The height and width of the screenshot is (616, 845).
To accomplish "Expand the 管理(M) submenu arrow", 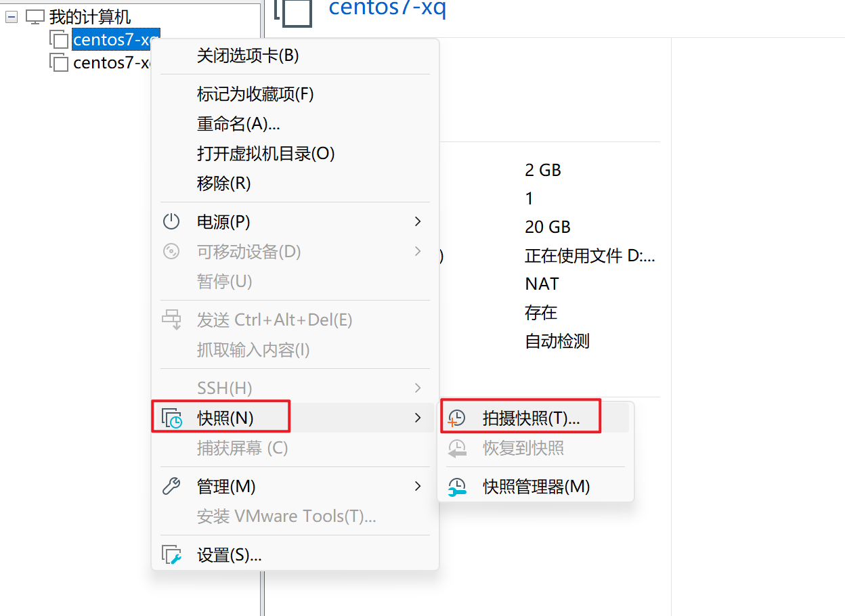I will point(418,486).
